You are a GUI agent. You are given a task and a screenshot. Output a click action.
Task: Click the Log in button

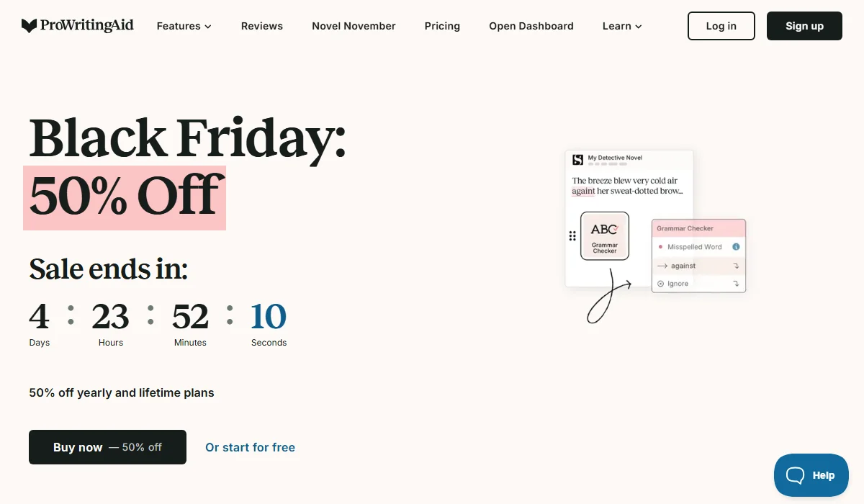[x=721, y=26]
